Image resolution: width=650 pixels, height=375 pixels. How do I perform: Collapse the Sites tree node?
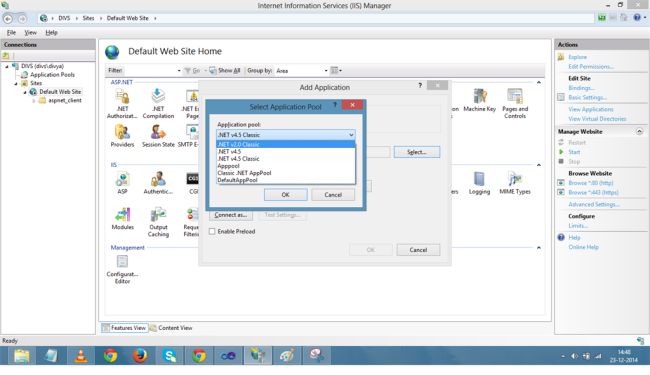point(16,83)
